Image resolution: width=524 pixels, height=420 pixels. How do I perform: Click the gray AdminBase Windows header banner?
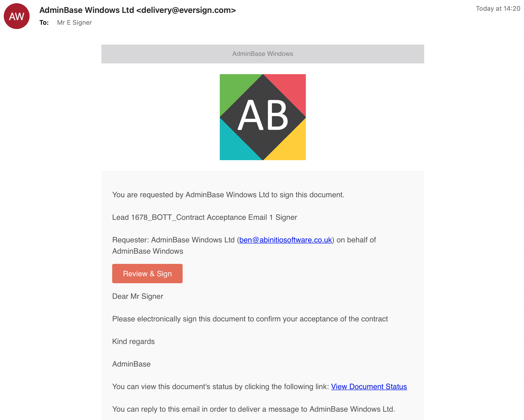pos(263,54)
